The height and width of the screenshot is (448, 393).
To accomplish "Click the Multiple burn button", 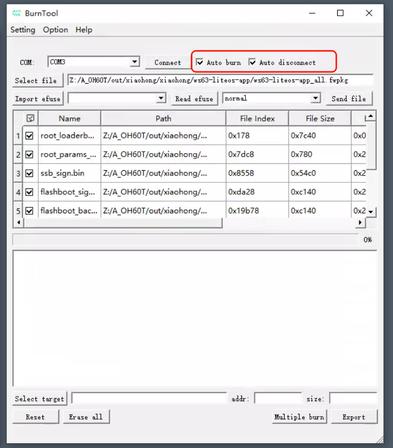I will point(299,417).
